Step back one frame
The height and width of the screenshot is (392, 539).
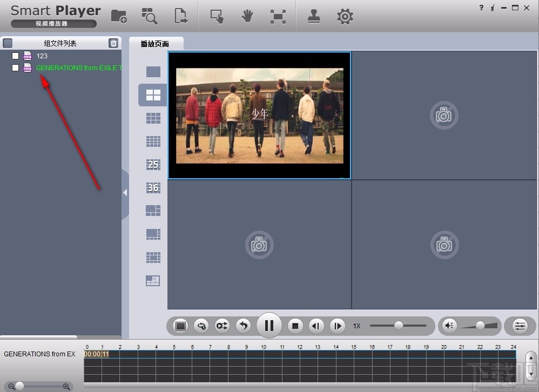tap(316, 326)
